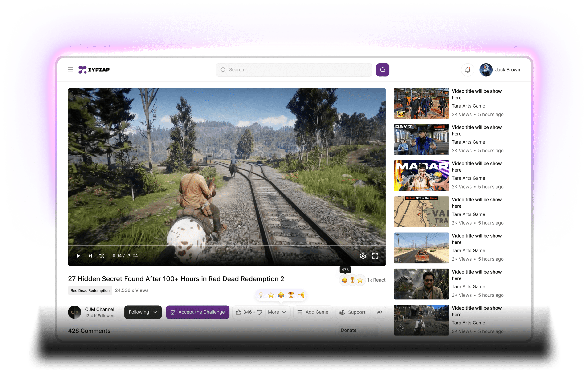The width and height of the screenshot is (588, 371).
Task: Click the laughing emoji in reaction summary
Action: coord(344,280)
